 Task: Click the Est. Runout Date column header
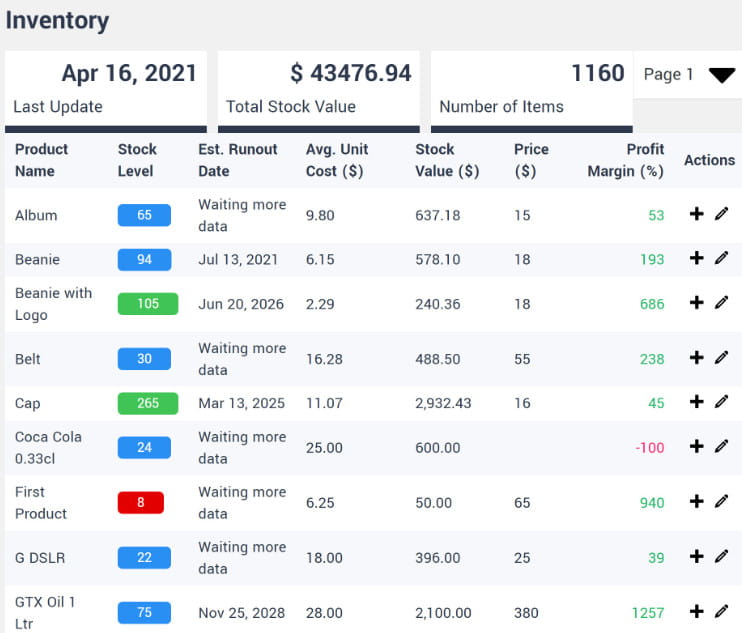[x=238, y=160]
